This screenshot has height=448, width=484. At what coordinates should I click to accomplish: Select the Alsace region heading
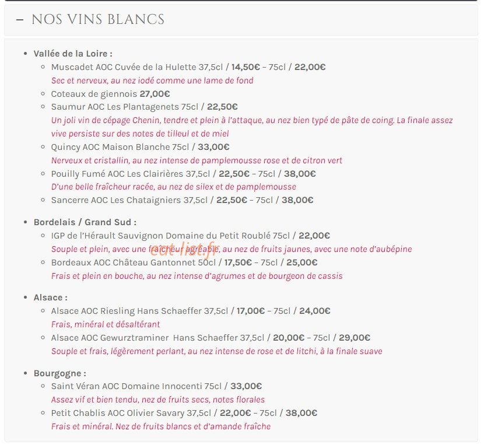(x=51, y=297)
